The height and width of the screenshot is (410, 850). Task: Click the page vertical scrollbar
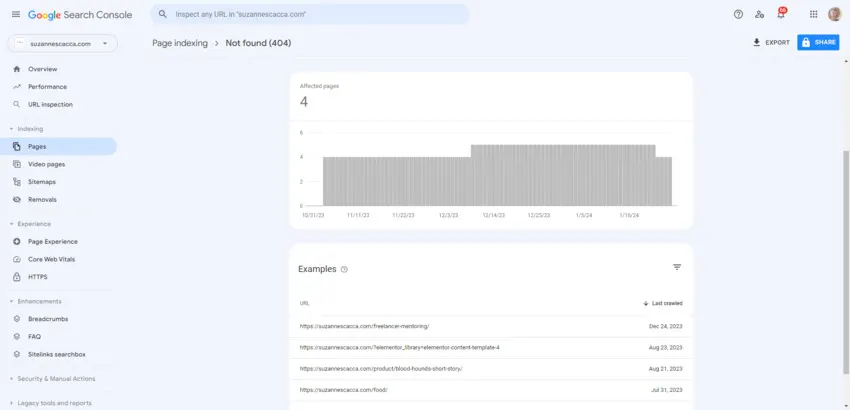[x=846, y=262]
